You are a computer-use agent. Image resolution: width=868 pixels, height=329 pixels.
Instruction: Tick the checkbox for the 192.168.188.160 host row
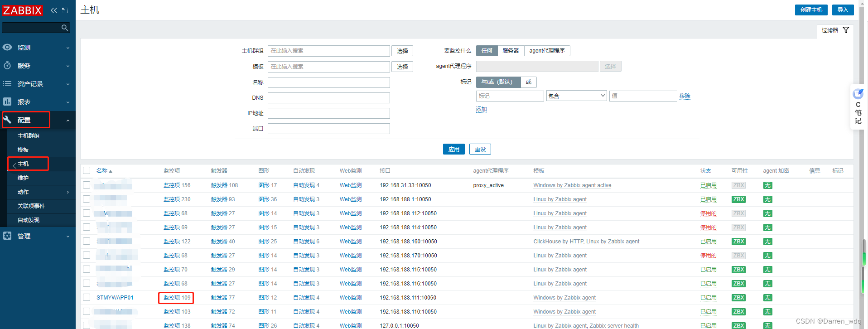pos(87,241)
